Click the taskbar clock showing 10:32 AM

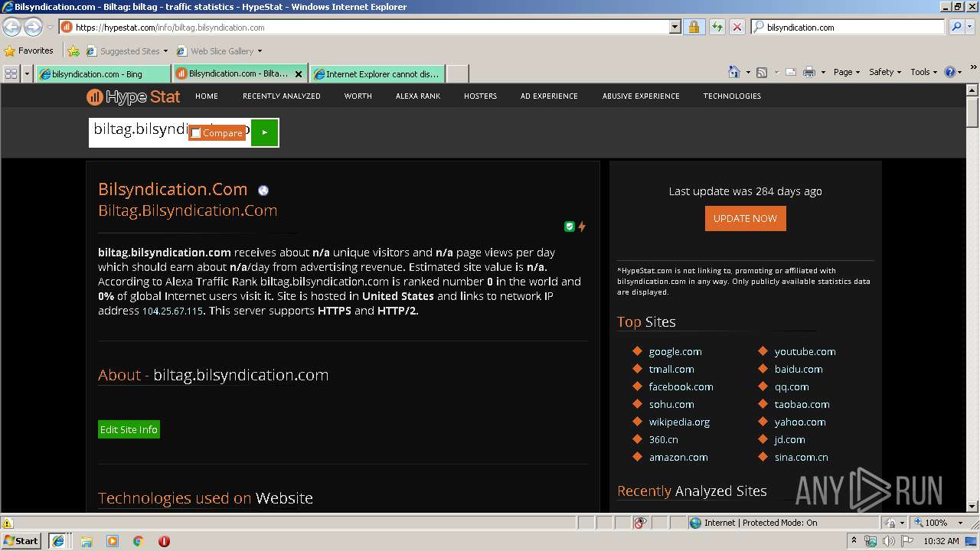[941, 541]
